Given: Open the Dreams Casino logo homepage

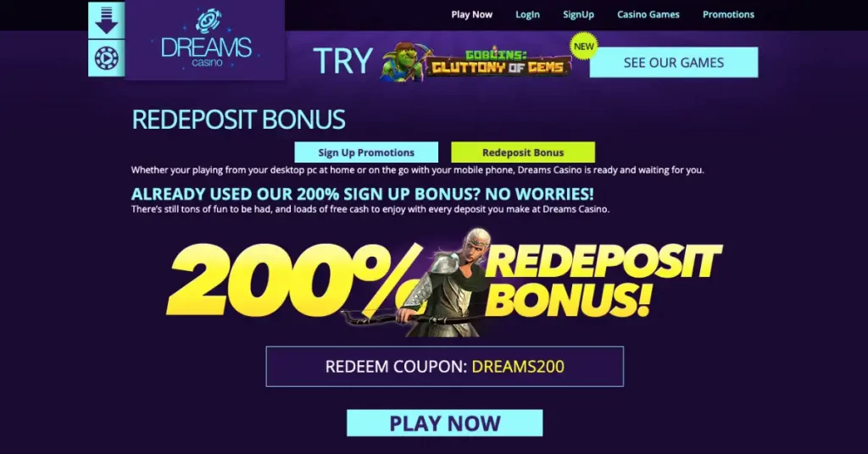Looking at the screenshot, I should coord(206,41).
